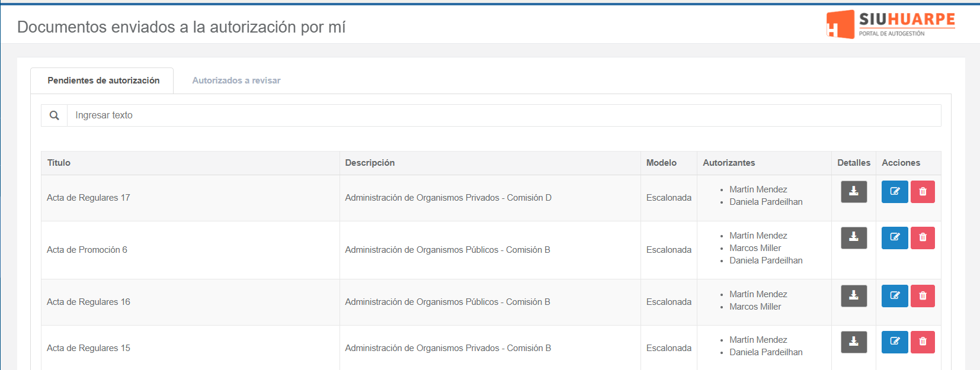Delete the Acta de Regulares 16 document

(x=923, y=296)
